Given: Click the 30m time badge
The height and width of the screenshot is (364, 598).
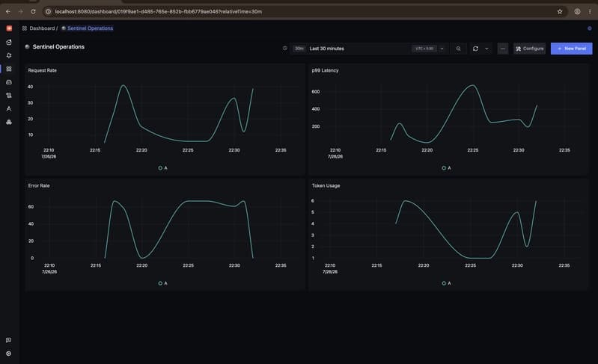Looking at the screenshot, I should [299, 49].
